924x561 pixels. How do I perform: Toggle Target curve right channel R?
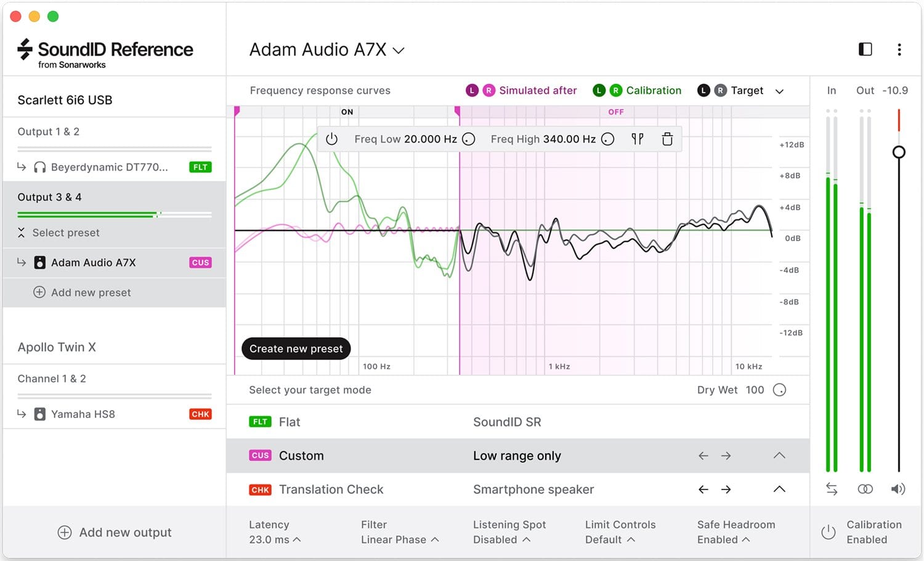[720, 91]
